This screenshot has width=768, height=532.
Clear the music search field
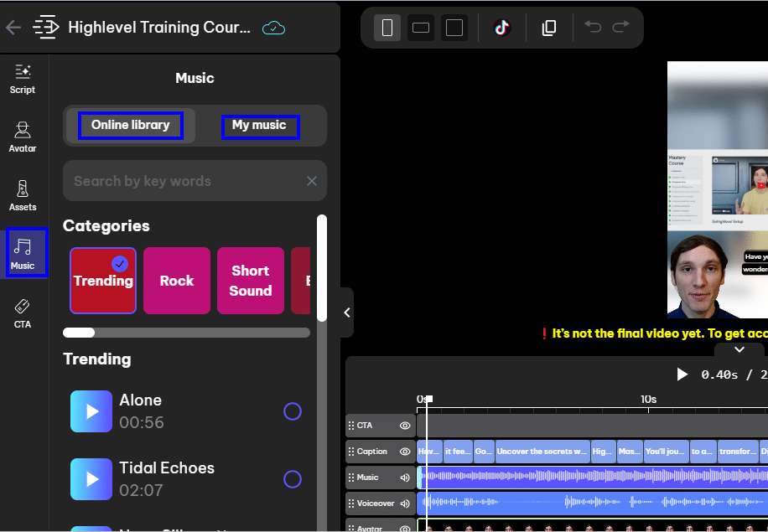(x=312, y=181)
